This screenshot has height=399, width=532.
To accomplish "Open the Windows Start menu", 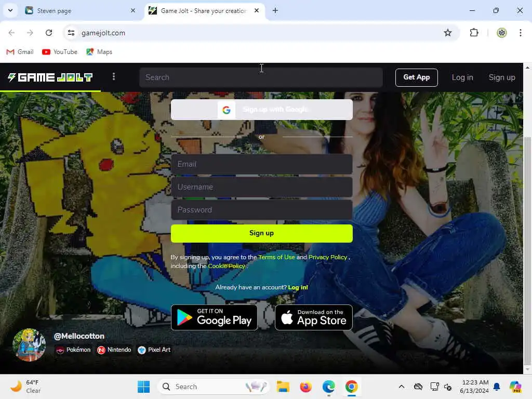I will pos(143,387).
